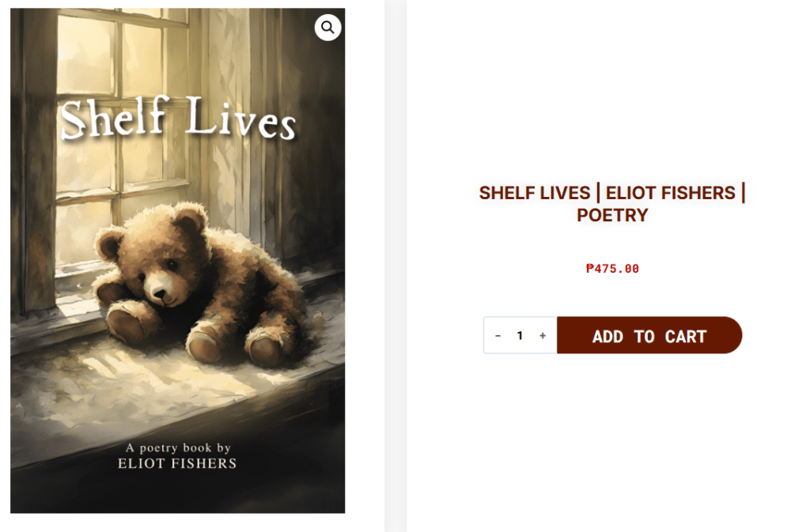Click the word "CART" on the button
This screenshot has height=532, width=810.
(685, 337)
